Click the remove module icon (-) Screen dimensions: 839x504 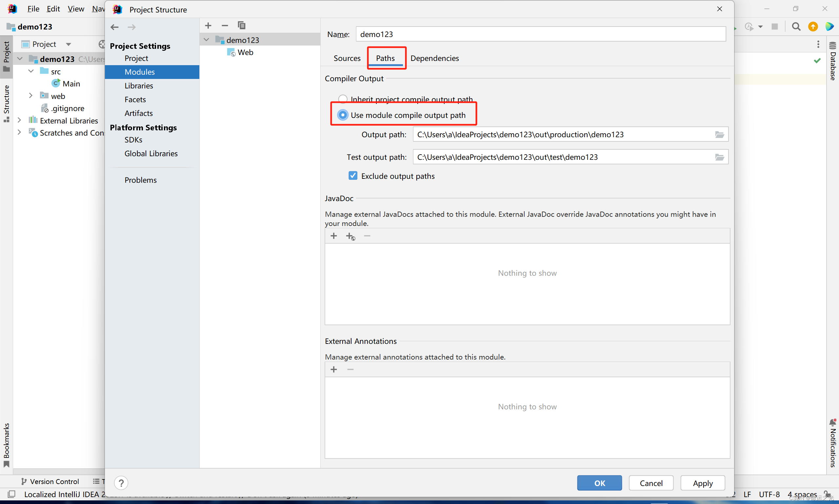click(224, 25)
